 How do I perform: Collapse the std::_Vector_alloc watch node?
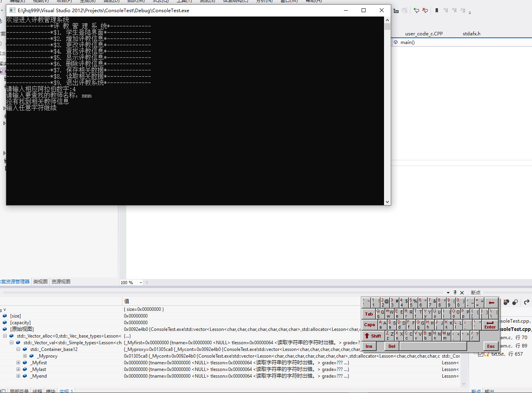[5, 336]
